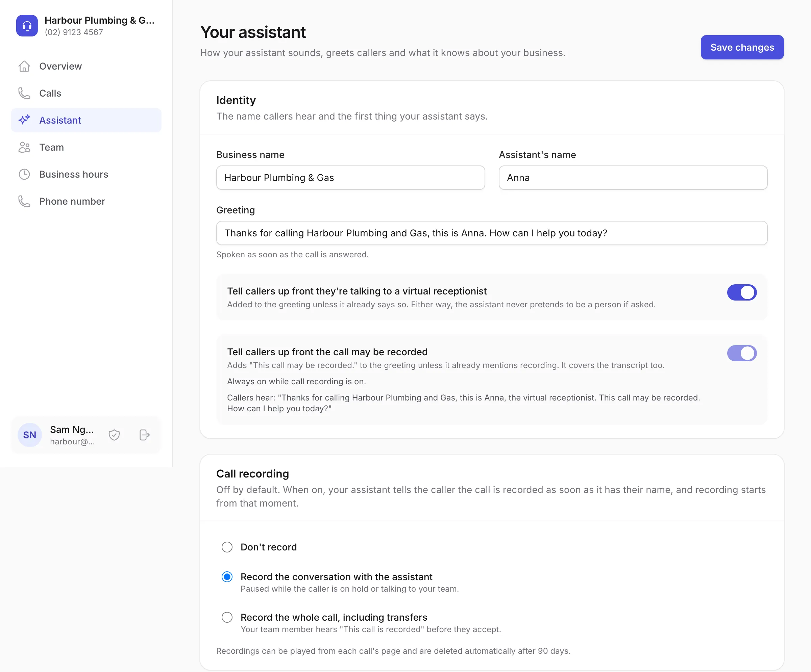This screenshot has height=672, width=811.
Task: Click the Phone number handset icon
Action: 24,202
